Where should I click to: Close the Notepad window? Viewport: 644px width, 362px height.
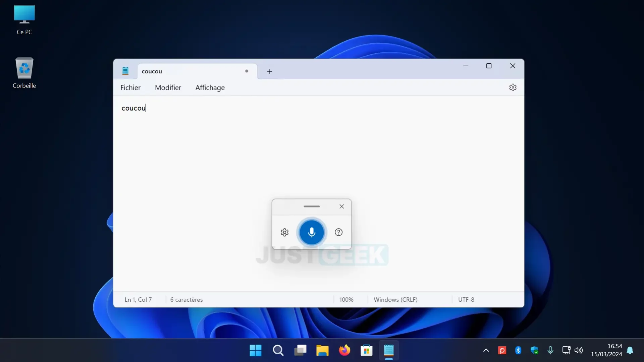(513, 66)
